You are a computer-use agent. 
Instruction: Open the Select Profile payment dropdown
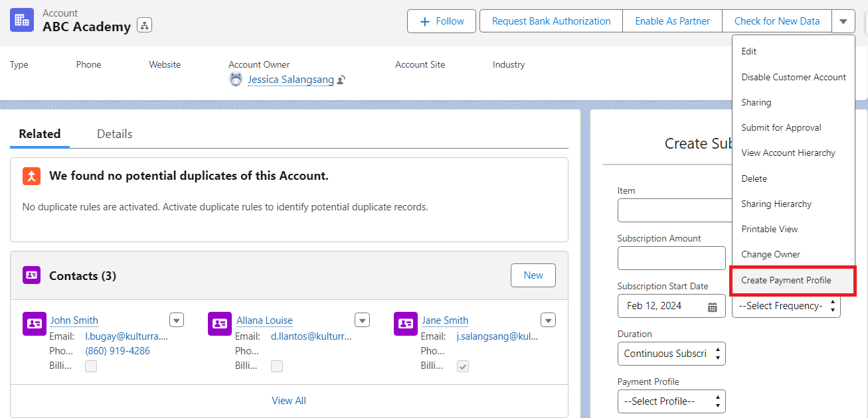[x=671, y=401]
